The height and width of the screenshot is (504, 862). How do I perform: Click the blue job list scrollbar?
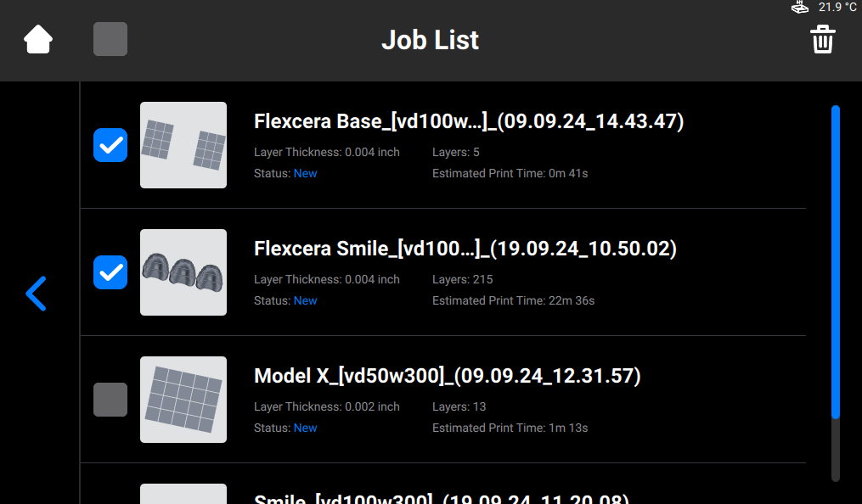[x=836, y=261]
